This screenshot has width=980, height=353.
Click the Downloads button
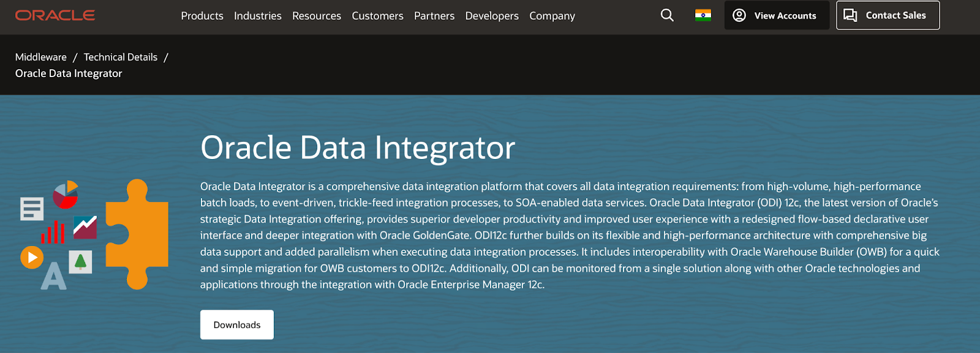pyautogui.click(x=237, y=325)
